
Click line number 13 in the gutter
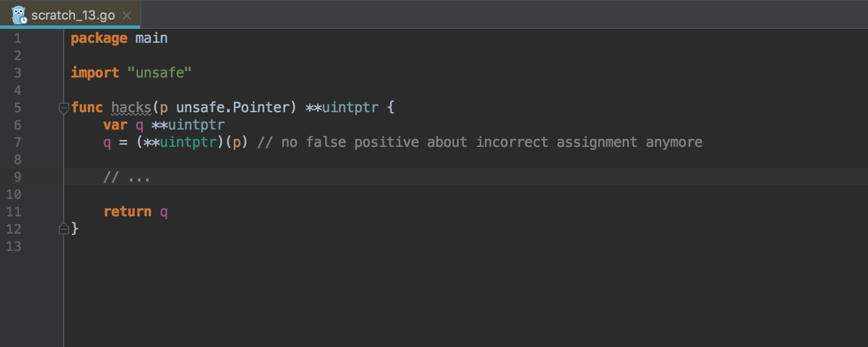[14, 246]
